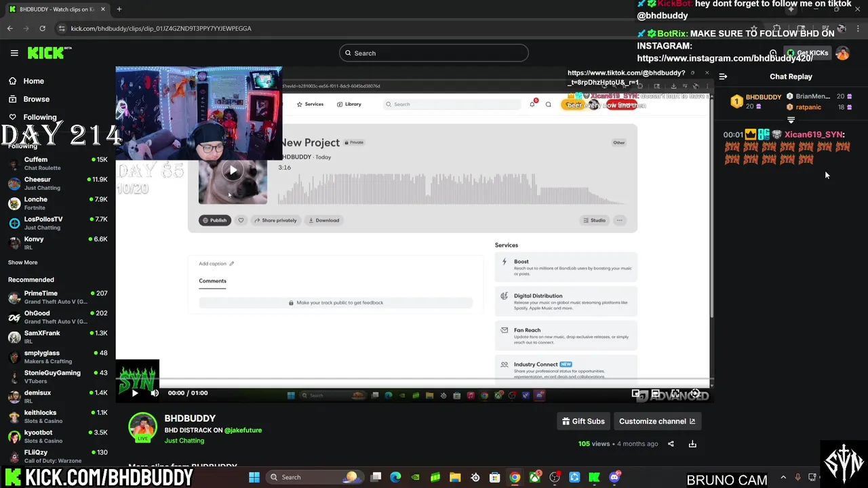Open the Just Chatting category link

(184, 441)
